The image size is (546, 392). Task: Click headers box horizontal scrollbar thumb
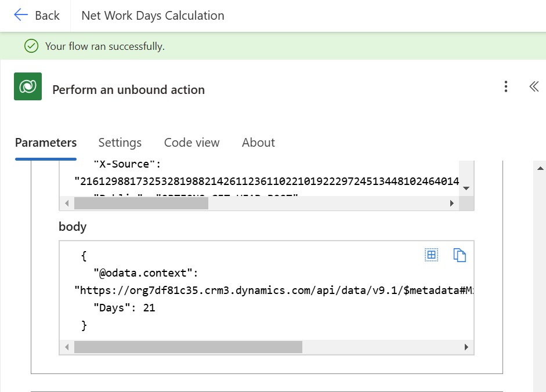pyautogui.click(x=141, y=203)
